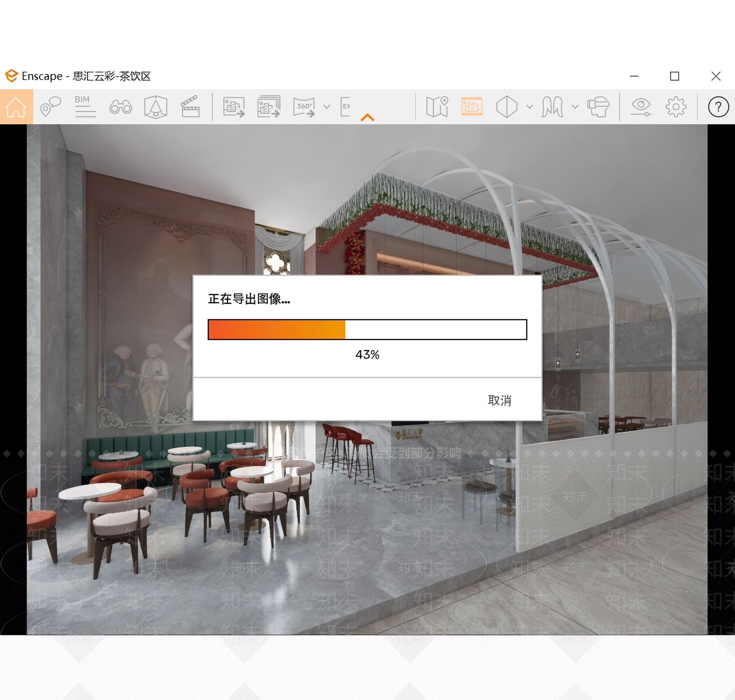Viewport: 735px width, 700px height.
Task: Click the 360° panorama export icon
Action: point(304,107)
